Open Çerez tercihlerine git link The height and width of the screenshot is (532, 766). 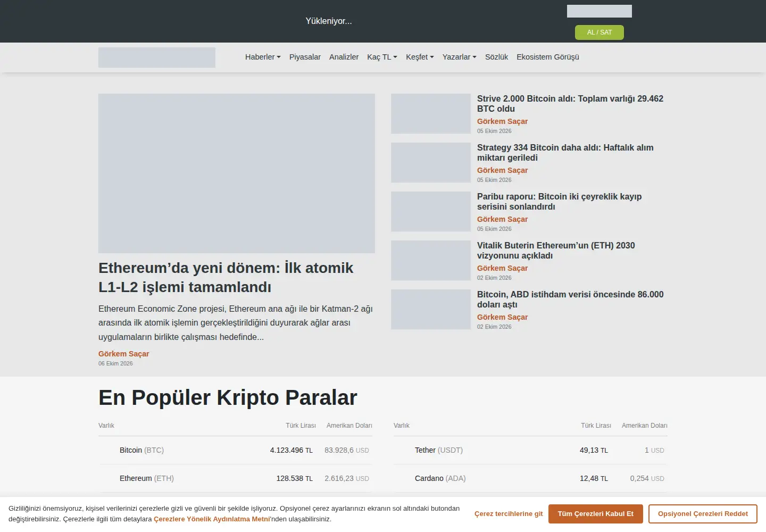click(509, 514)
